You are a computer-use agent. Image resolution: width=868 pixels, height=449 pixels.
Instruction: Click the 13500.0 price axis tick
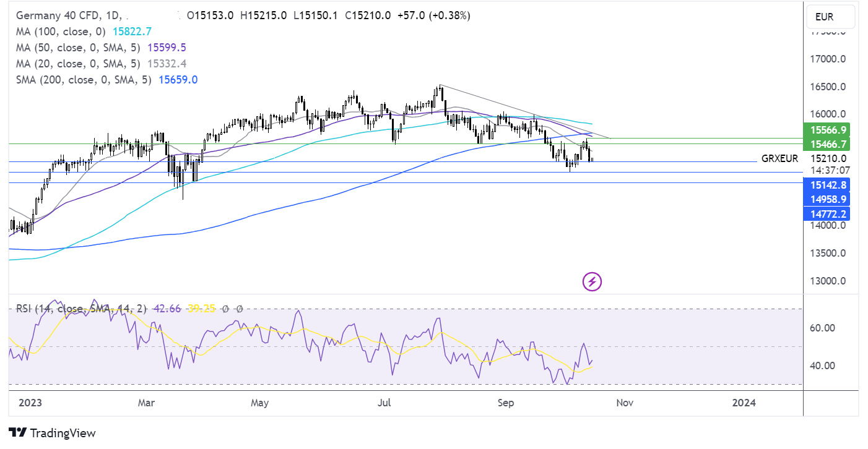(x=828, y=253)
